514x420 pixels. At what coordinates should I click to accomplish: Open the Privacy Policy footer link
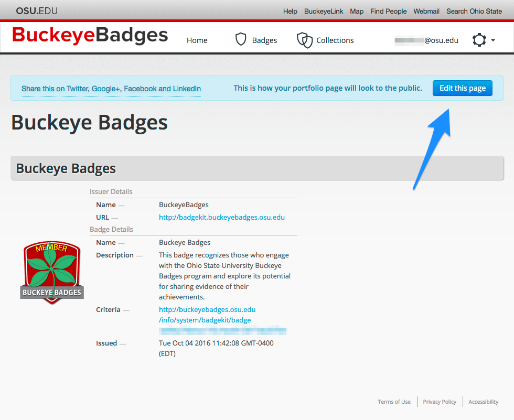click(x=440, y=402)
